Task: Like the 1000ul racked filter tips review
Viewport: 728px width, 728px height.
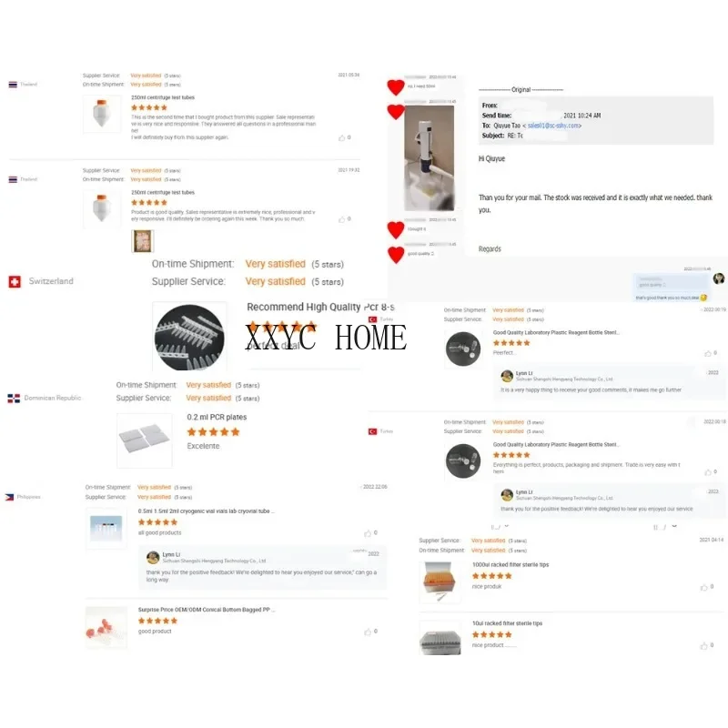Action: click(703, 587)
